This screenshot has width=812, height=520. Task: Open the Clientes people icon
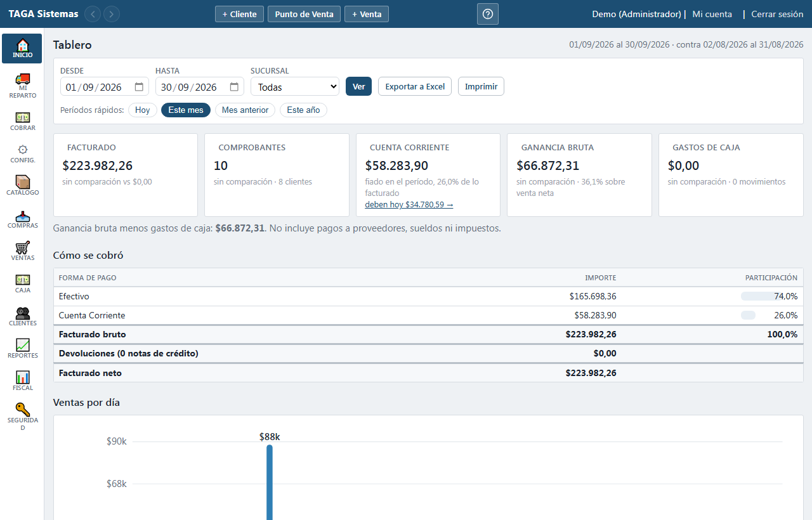23,313
